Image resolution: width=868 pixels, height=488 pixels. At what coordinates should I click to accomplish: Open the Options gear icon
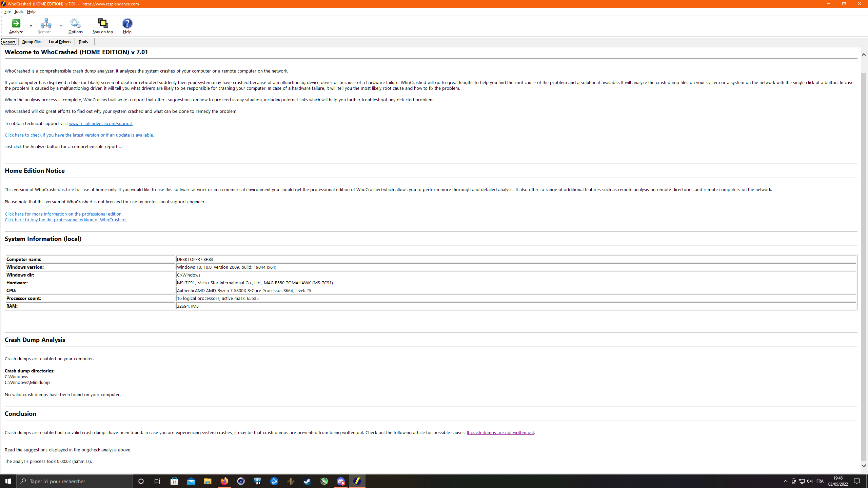tap(75, 24)
